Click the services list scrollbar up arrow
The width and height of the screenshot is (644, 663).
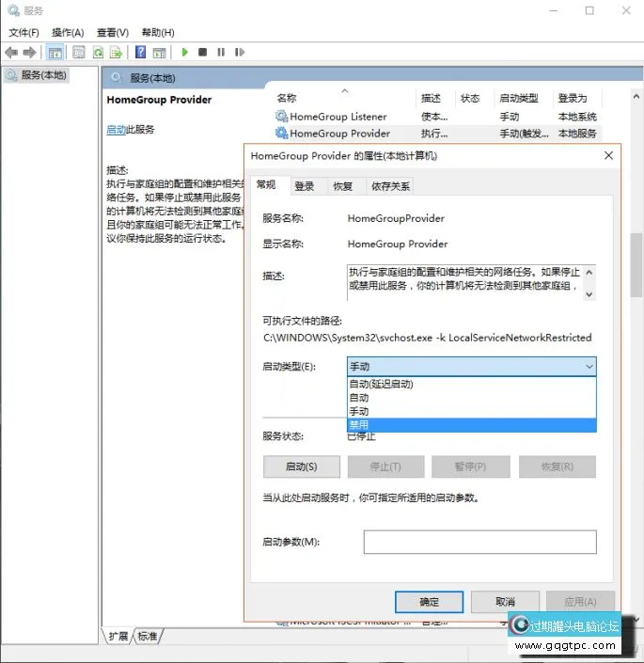[636, 97]
